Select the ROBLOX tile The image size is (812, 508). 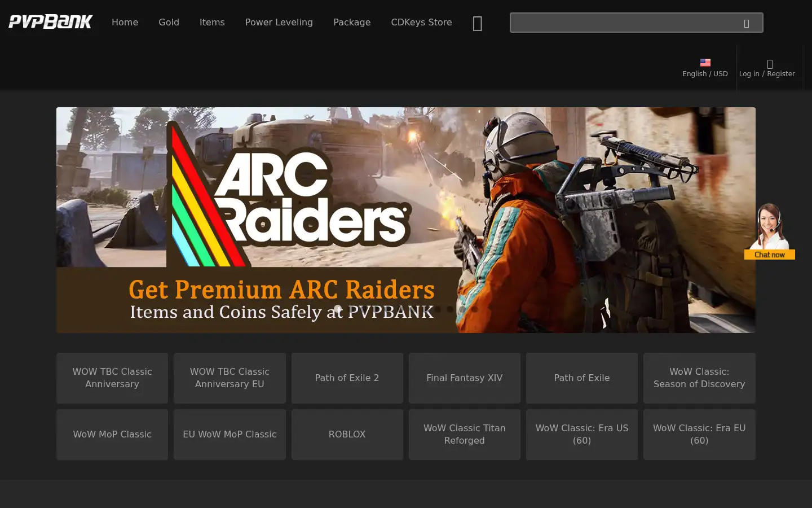(347, 435)
